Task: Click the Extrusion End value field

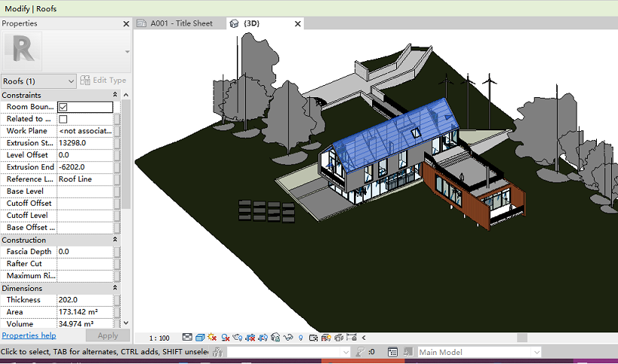Action: [85, 167]
